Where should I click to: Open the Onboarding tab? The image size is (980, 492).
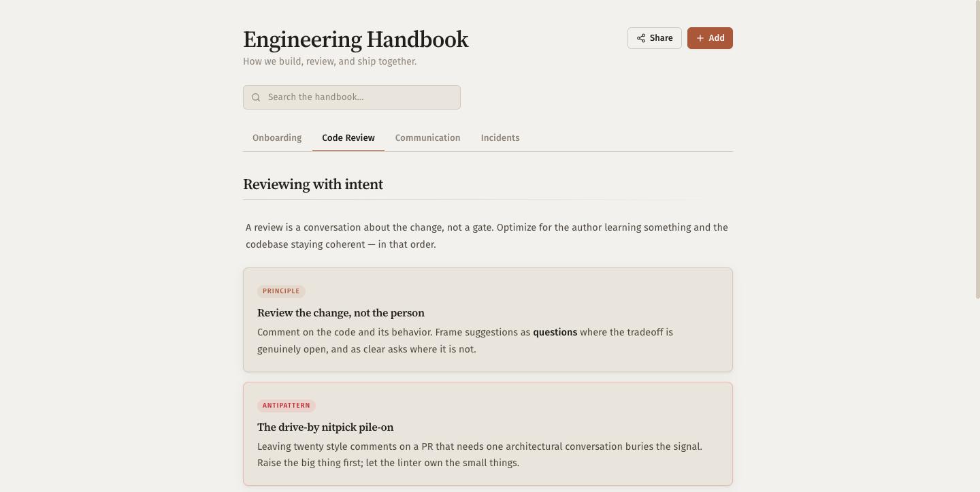point(277,137)
